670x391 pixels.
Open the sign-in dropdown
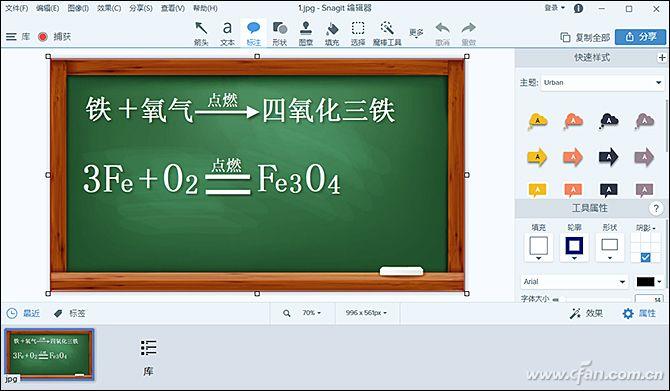click(555, 8)
